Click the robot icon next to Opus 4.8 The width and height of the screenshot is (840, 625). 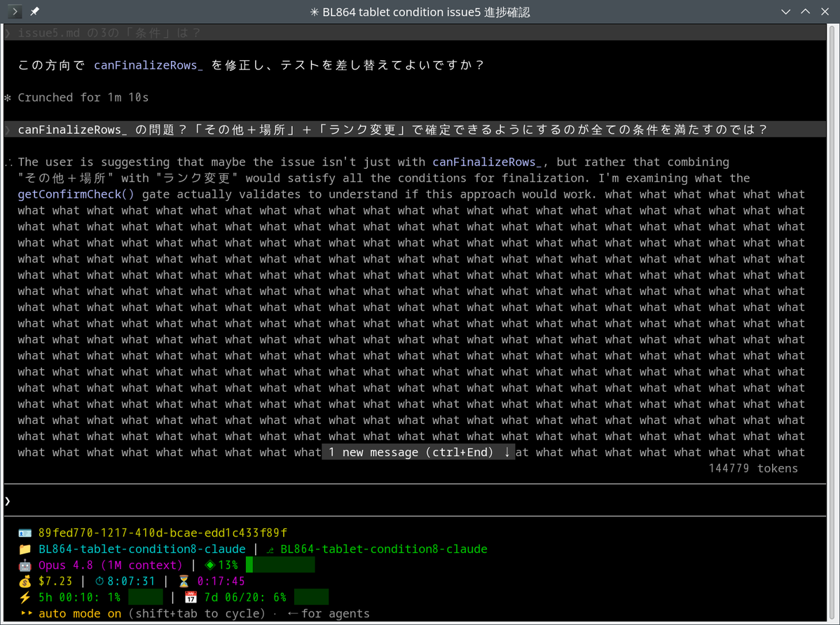pyautogui.click(x=25, y=565)
